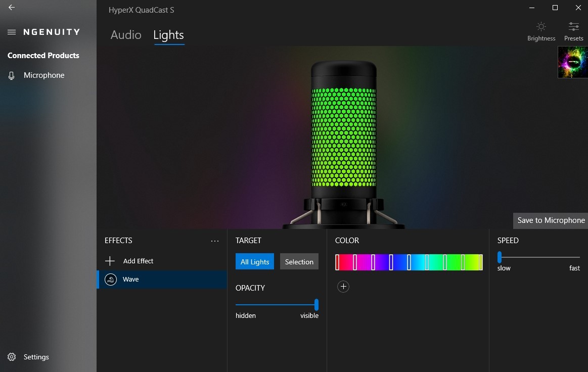Open the Presets panel
This screenshot has width=588, height=372.
click(x=573, y=31)
